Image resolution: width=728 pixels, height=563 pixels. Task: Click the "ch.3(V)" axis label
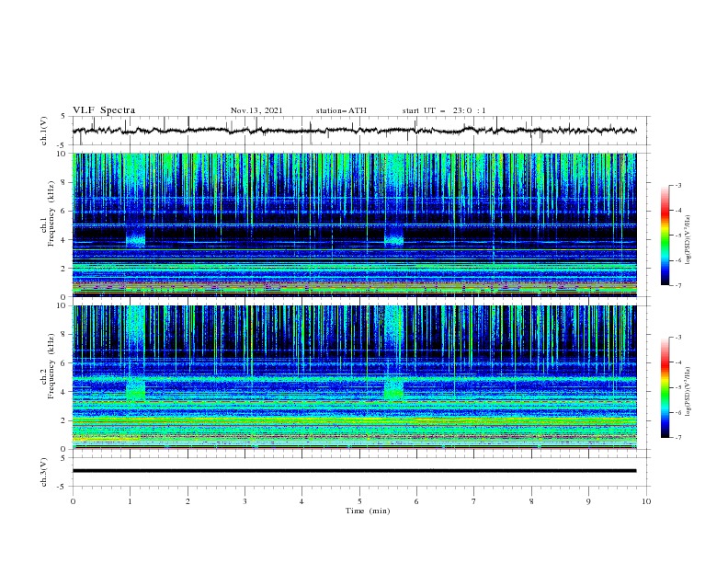(x=44, y=472)
